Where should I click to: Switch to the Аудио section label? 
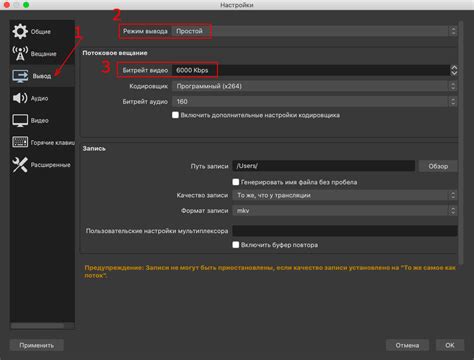click(39, 98)
